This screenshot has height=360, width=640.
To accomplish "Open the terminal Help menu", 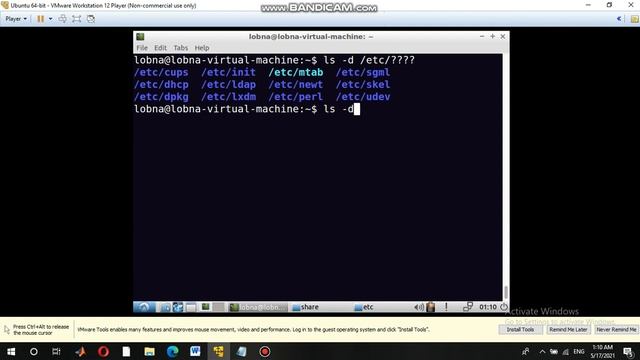I will (202, 48).
